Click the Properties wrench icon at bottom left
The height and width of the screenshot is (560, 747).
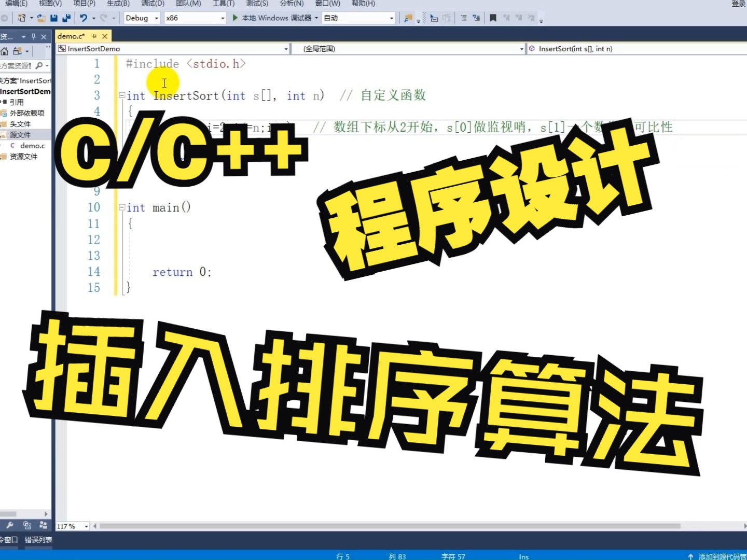tap(10, 525)
